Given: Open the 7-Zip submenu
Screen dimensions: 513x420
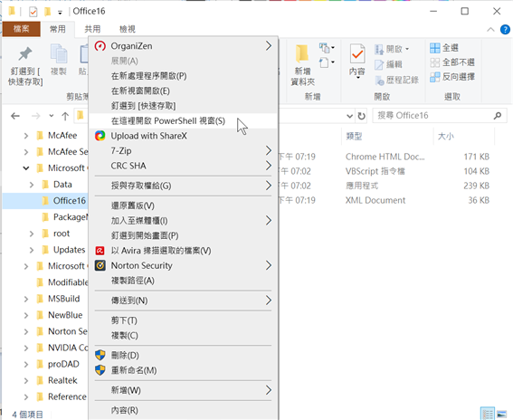Looking at the screenshot, I should click(183, 151).
